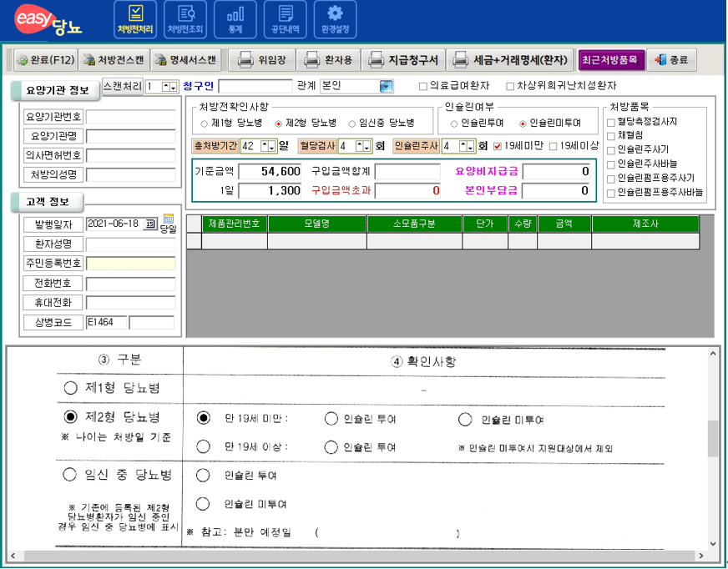This screenshot has width=728, height=569.
Task: Click the 환자성명 input field
Action: [x=131, y=244]
